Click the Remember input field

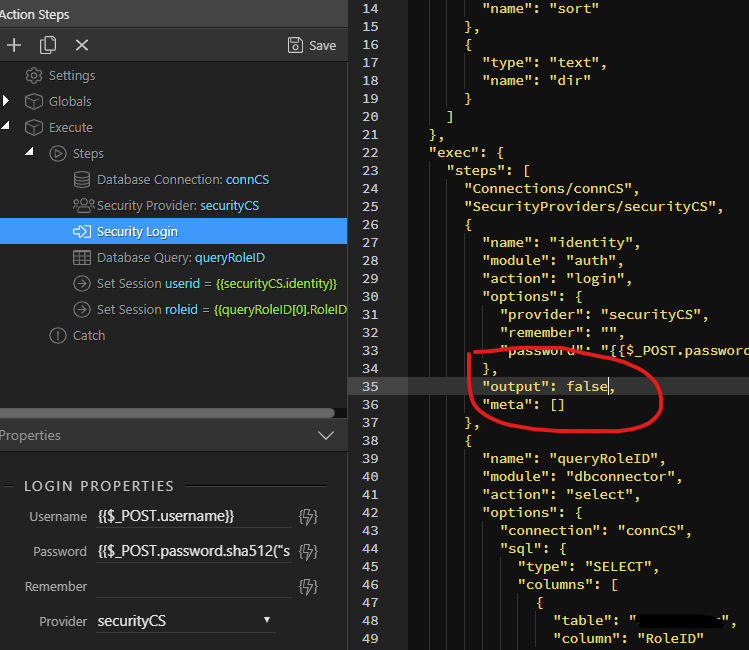pyautogui.click(x=193, y=586)
